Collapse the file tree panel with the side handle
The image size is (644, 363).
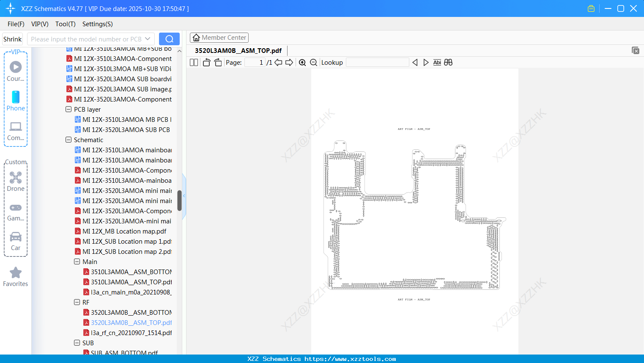click(x=184, y=196)
